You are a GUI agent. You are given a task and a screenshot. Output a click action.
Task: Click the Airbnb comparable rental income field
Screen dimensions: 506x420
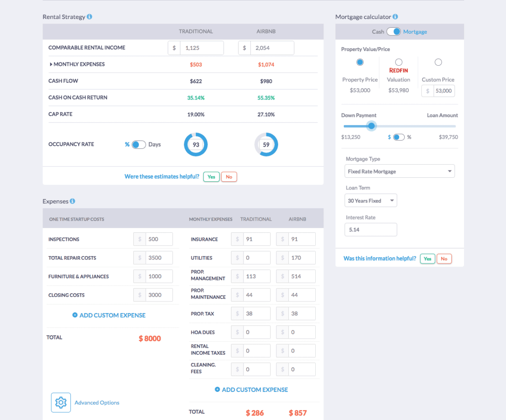[272, 48]
